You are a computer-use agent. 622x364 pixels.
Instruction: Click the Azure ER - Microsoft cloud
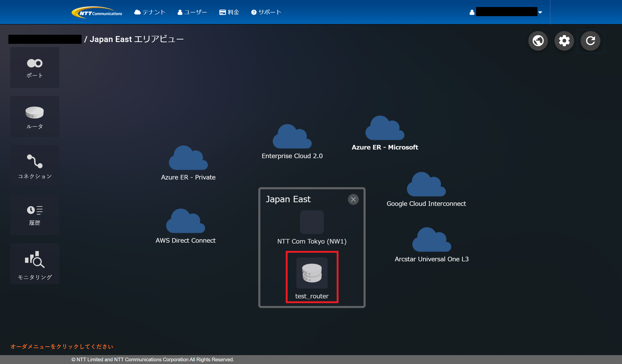(385, 129)
